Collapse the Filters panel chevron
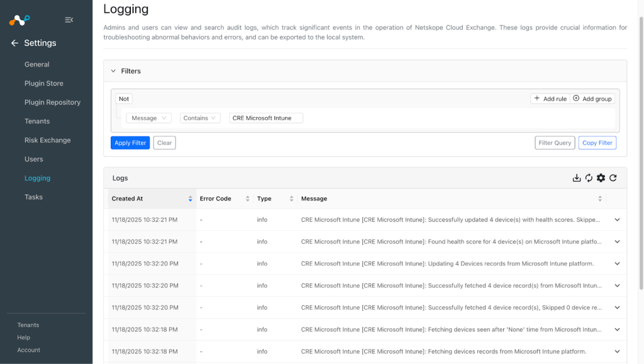Image resolution: width=644 pixels, height=364 pixels. pos(113,71)
